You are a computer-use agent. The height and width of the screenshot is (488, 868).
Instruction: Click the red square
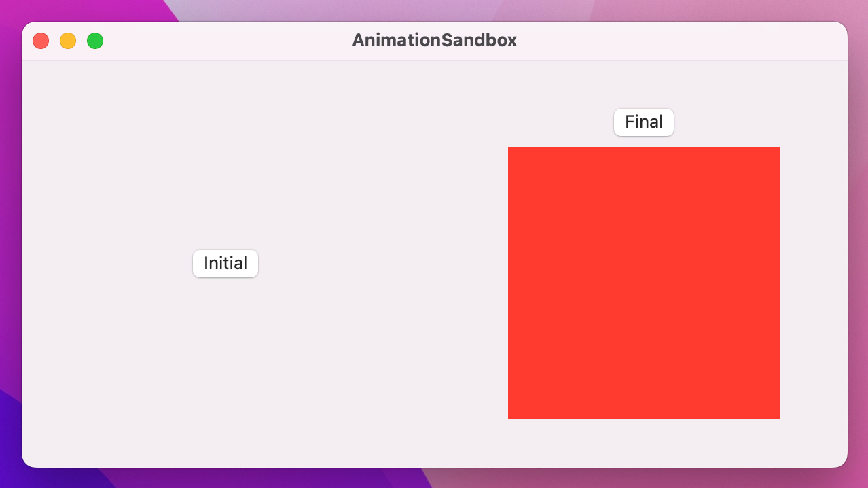[643, 283]
